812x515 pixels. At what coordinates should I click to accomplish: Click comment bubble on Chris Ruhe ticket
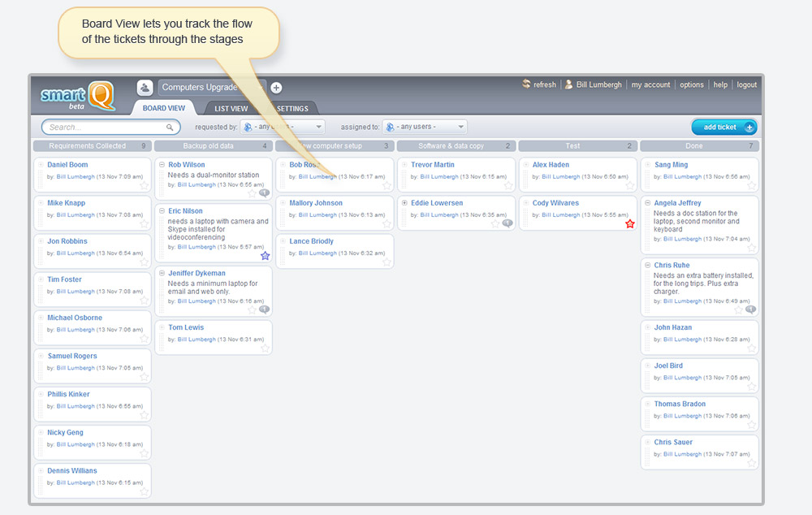click(x=750, y=309)
